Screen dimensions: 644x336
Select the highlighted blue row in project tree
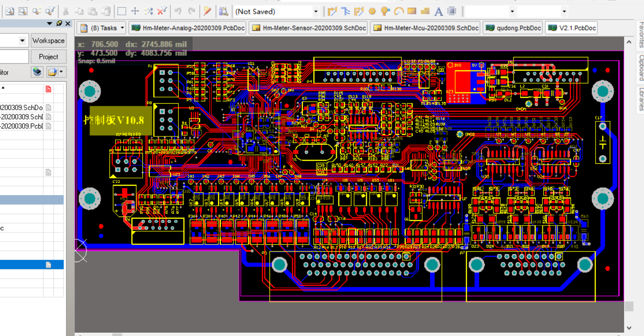coord(32,265)
